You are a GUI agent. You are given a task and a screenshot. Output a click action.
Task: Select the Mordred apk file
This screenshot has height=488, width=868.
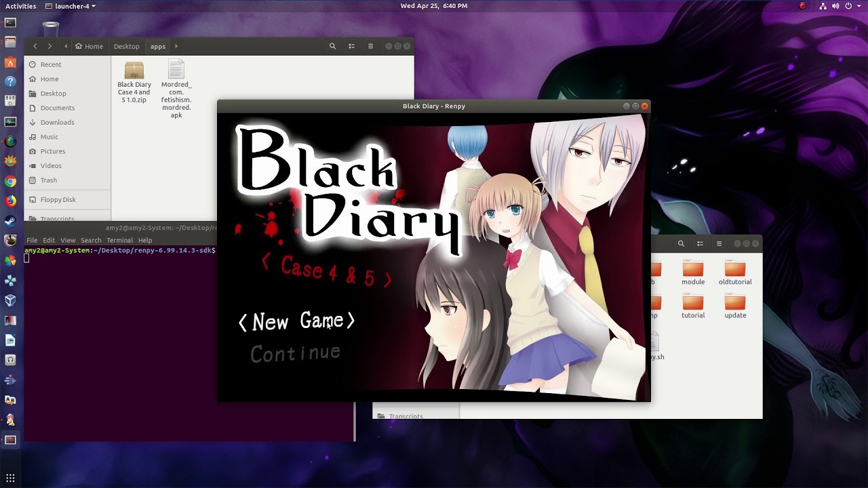pyautogui.click(x=176, y=89)
